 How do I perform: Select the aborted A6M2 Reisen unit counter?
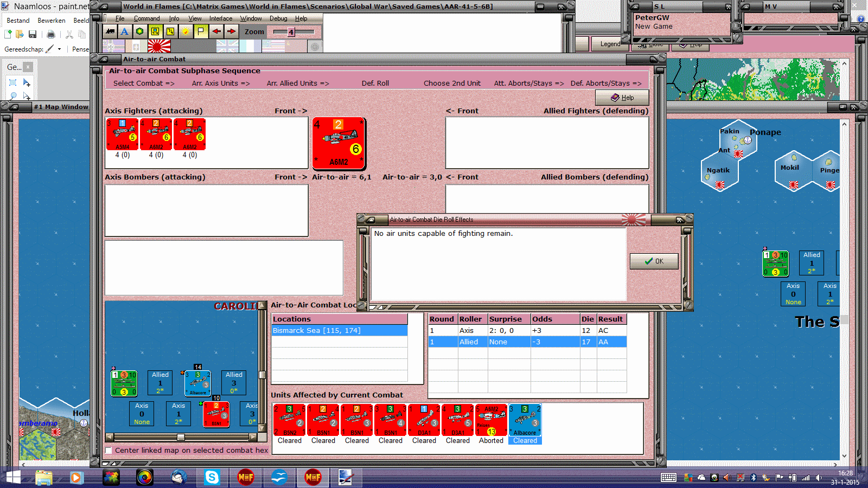click(491, 420)
